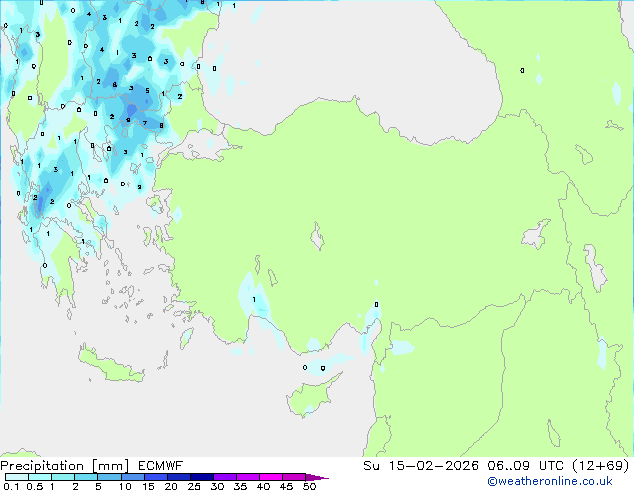This screenshot has width=634, height=490.
Task: Click the legend tick label '20'
Action: click(x=171, y=486)
